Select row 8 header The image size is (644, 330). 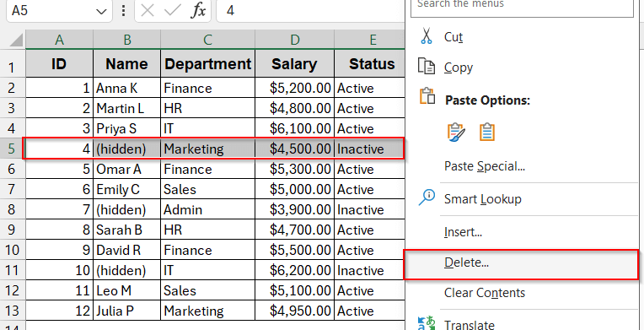pos(13,209)
